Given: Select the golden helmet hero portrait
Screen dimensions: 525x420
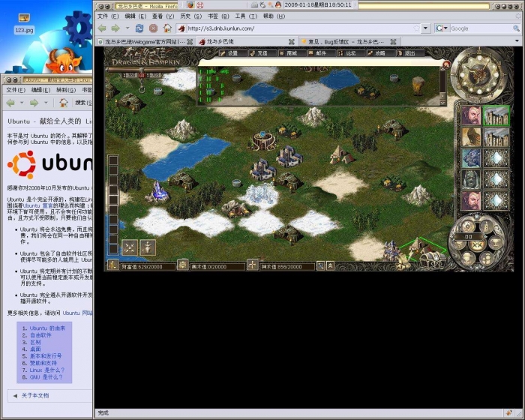Looking at the screenshot, I should click(471, 137).
